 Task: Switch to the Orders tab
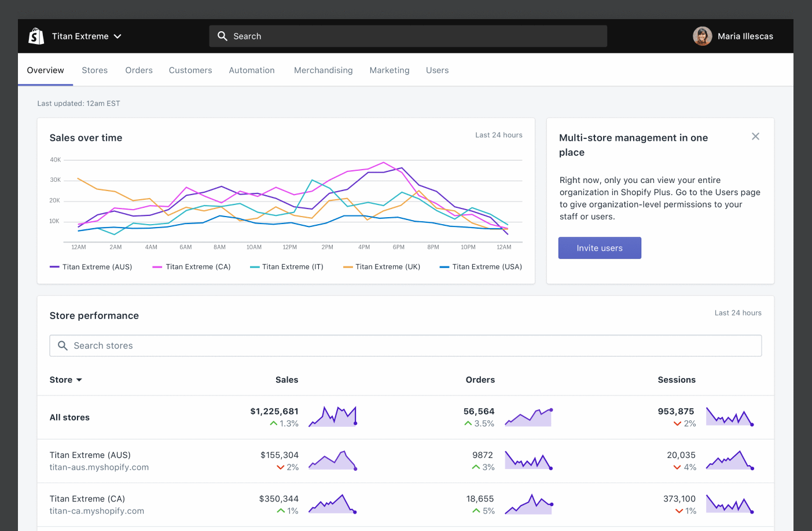(139, 69)
